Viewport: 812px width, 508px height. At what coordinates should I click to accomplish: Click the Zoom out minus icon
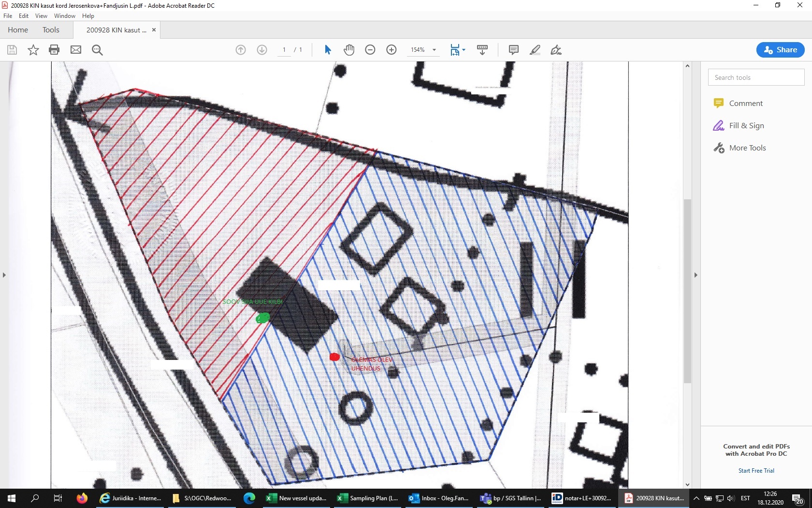pyautogui.click(x=370, y=50)
